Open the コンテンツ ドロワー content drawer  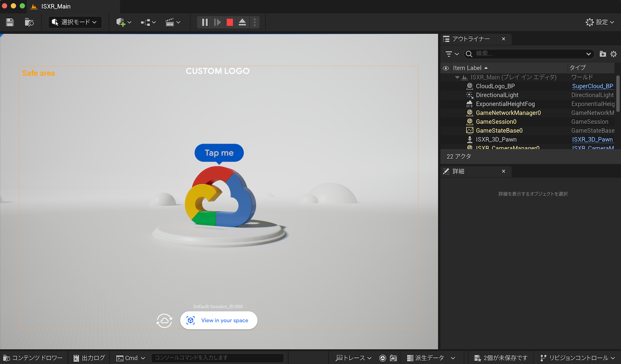(x=33, y=358)
